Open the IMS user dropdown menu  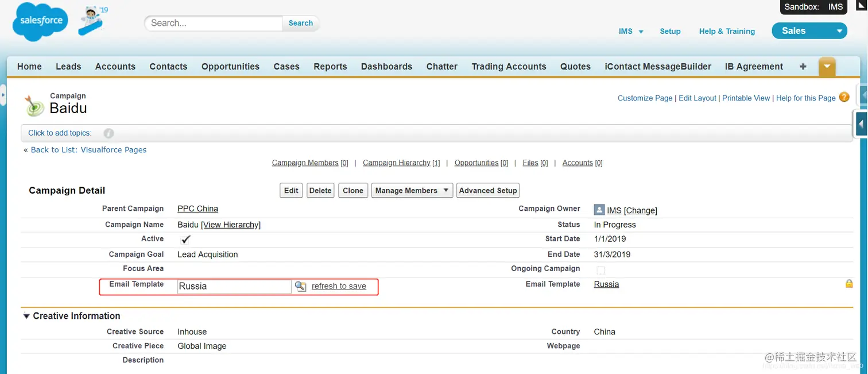pos(631,32)
